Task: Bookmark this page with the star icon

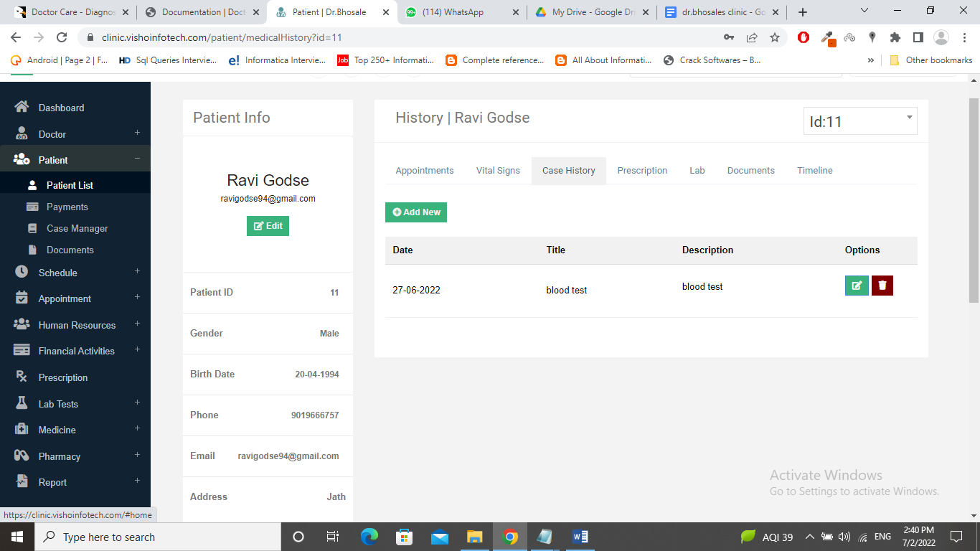Action: coord(775,37)
